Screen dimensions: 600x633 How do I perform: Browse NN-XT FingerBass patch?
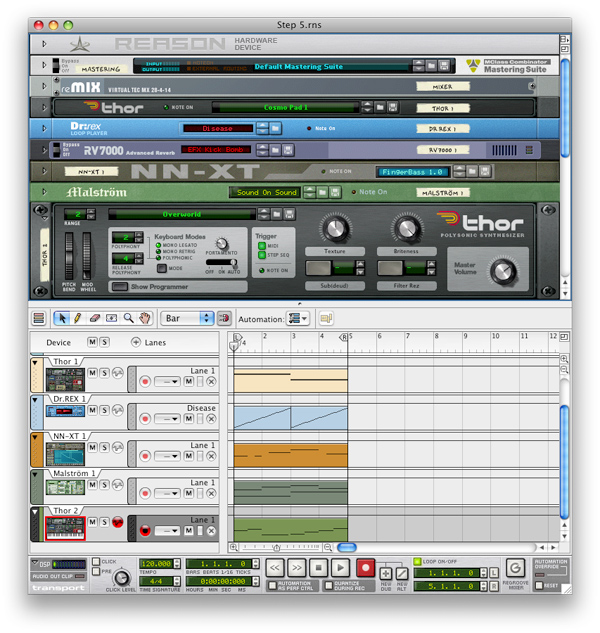point(472,171)
